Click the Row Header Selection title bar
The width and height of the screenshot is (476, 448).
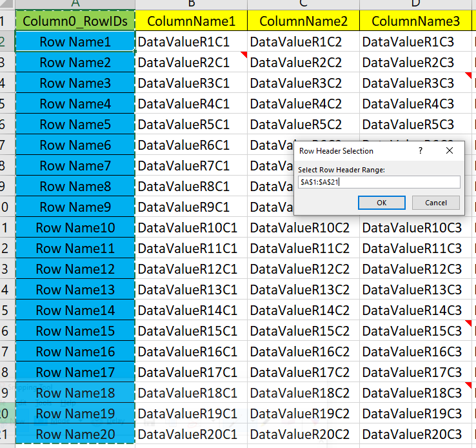point(348,150)
